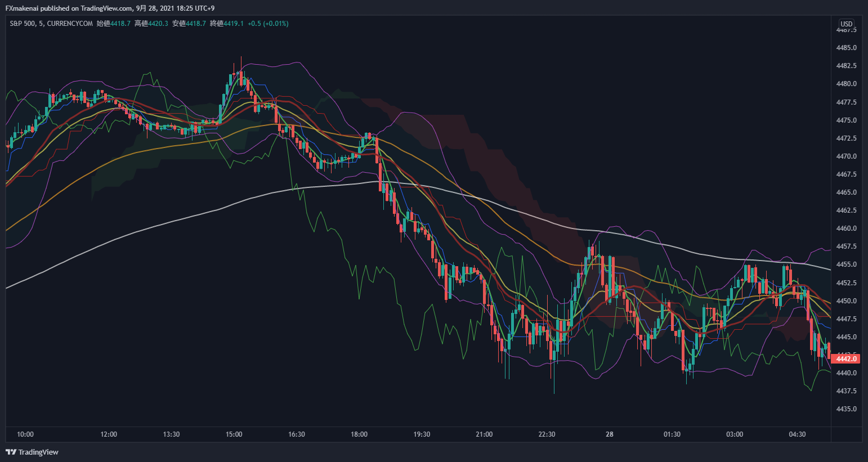Click the 4457.5 price axis label
Screen dimensions: 868x462
click(x=846, y=246)
